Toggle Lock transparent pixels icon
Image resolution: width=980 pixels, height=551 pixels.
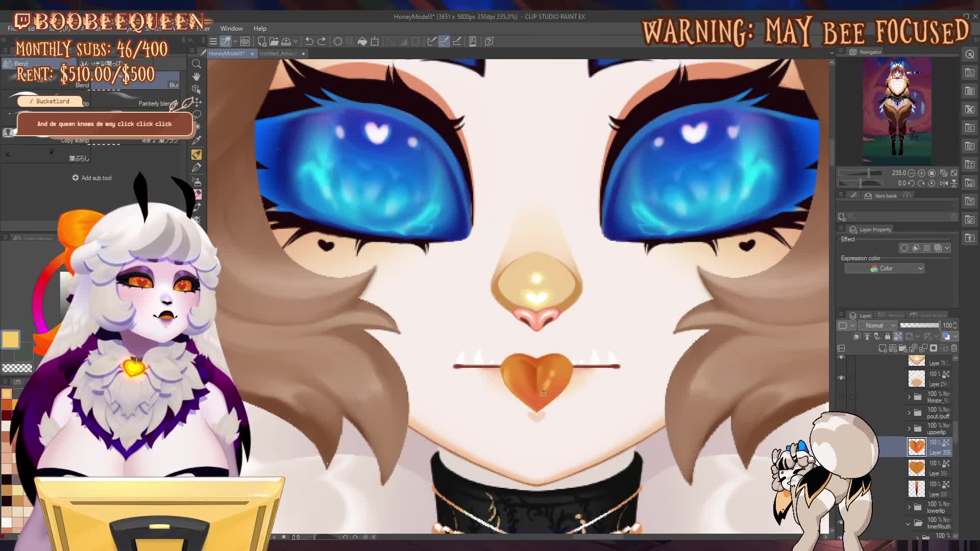pyautogui.click(x=898, y=336)
